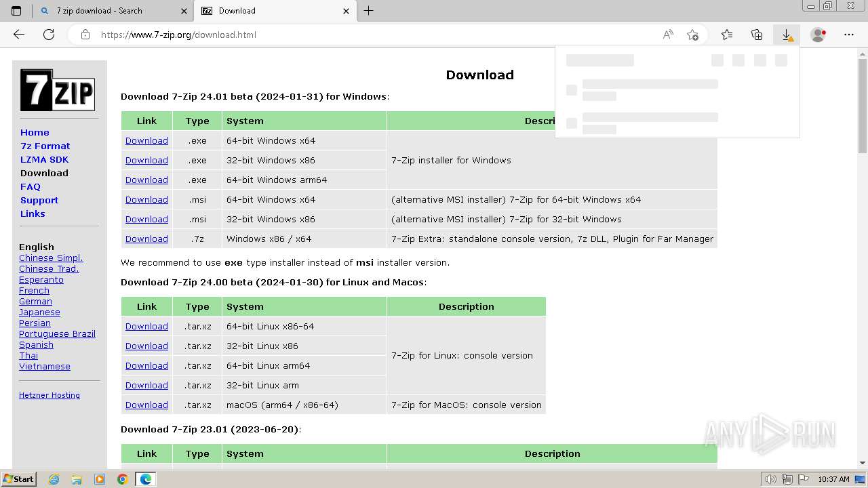This screenshot has height=488, width=868.
Task: Download the 32-bit Windows x86 .msi
Action: [146, 219]
